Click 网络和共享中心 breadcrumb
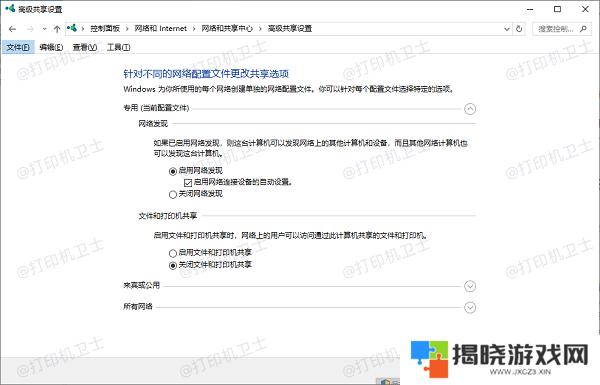Screen dimensions: 600x385 227,29
